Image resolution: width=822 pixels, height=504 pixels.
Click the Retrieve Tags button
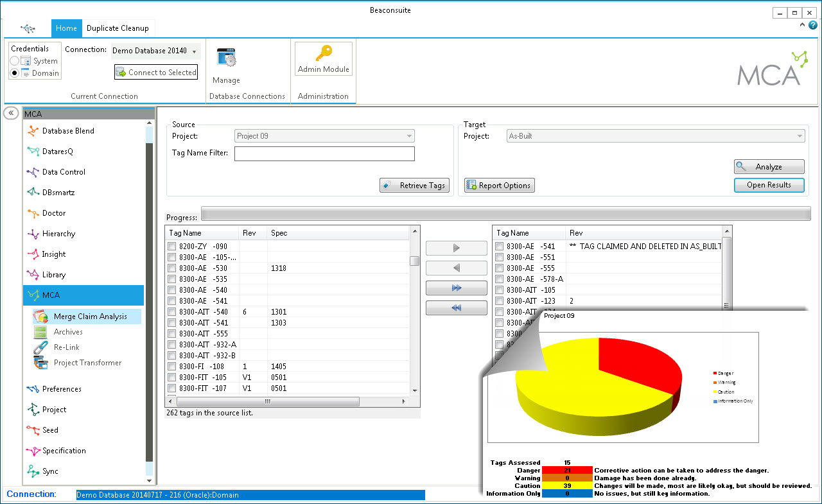(414, 186)
